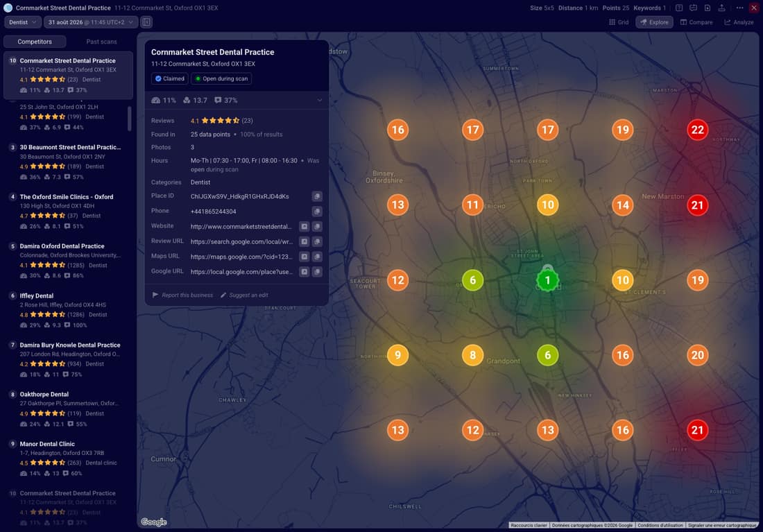
Task: Open the Website URL in browser
Action: [304, 226]
